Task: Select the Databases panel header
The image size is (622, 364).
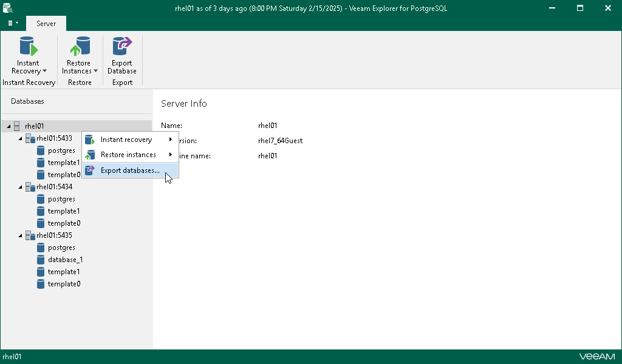Action: coord(27,101)
